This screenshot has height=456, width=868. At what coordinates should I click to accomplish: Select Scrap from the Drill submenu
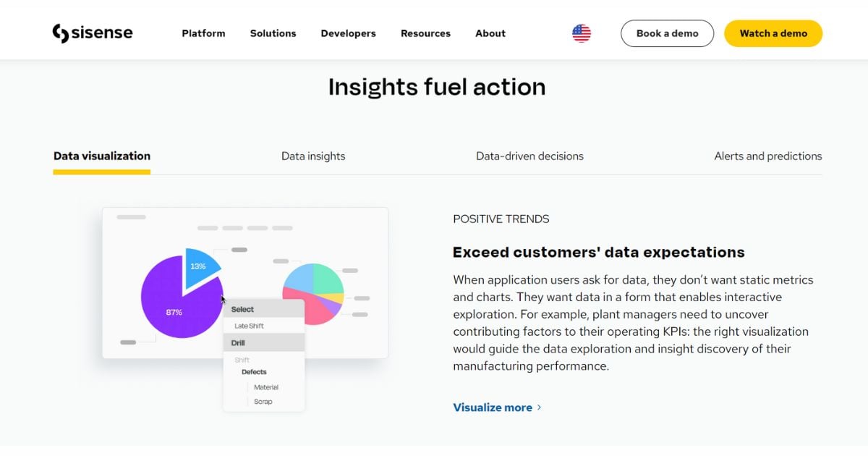pyautogui.click(x=263, y=401)
